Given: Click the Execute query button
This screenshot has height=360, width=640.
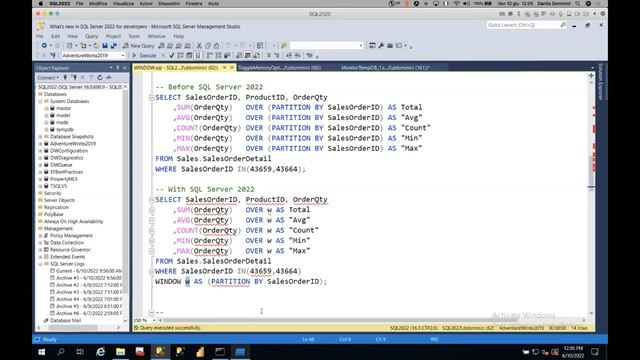Looking at the screenshot, I should [x=144, y=56].
